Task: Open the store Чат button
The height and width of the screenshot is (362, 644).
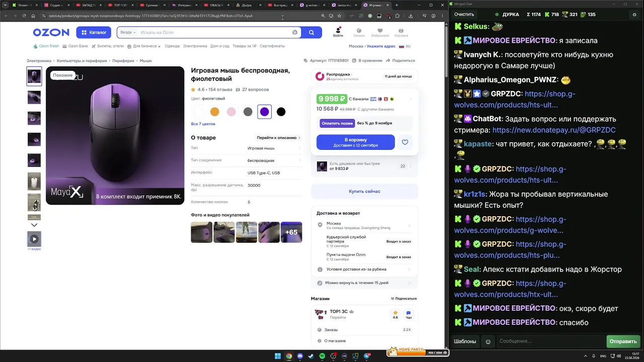Action: 409,315
